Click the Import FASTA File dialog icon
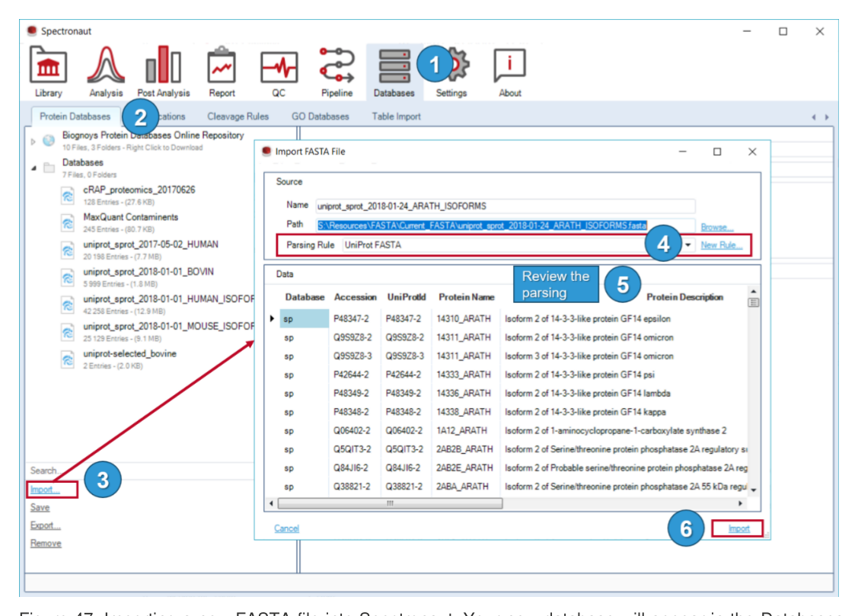Image resolution: width=858 pixels, height=616 pixels. point(266,152)
